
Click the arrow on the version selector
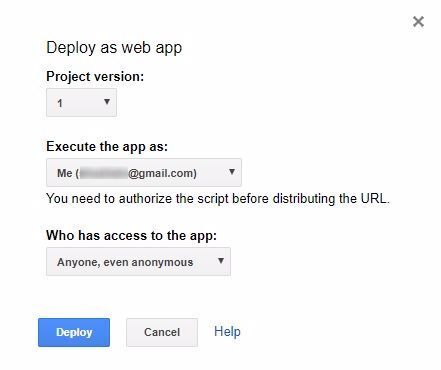tap(107, 102)
